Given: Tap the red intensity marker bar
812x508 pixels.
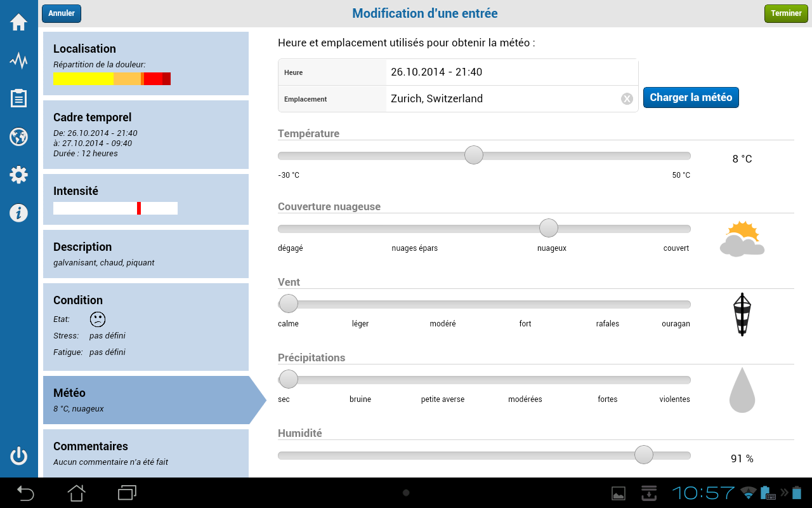Looking at the screenshot, I should pos(139,208).
